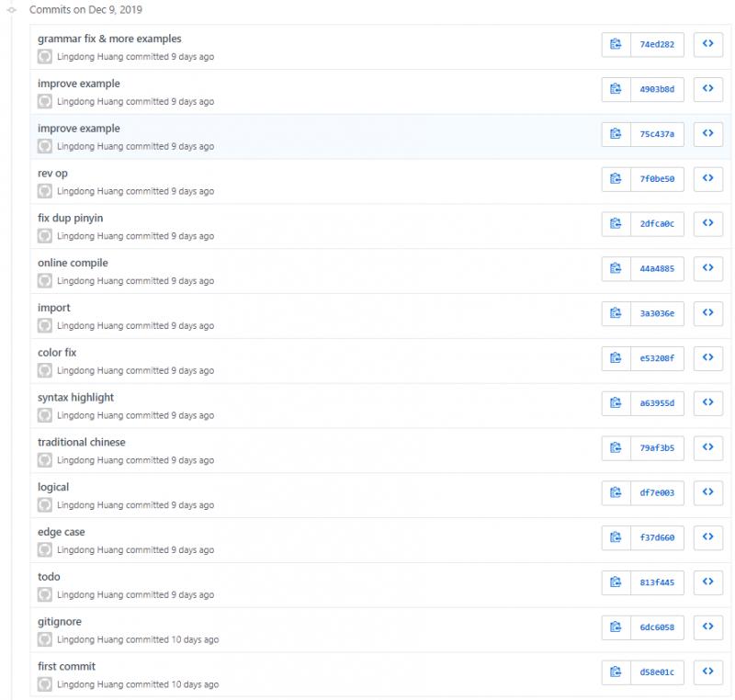735x700 pixels.
Task: Copy full SHA for commit d58e01c
Action: [x=616, y=672]
